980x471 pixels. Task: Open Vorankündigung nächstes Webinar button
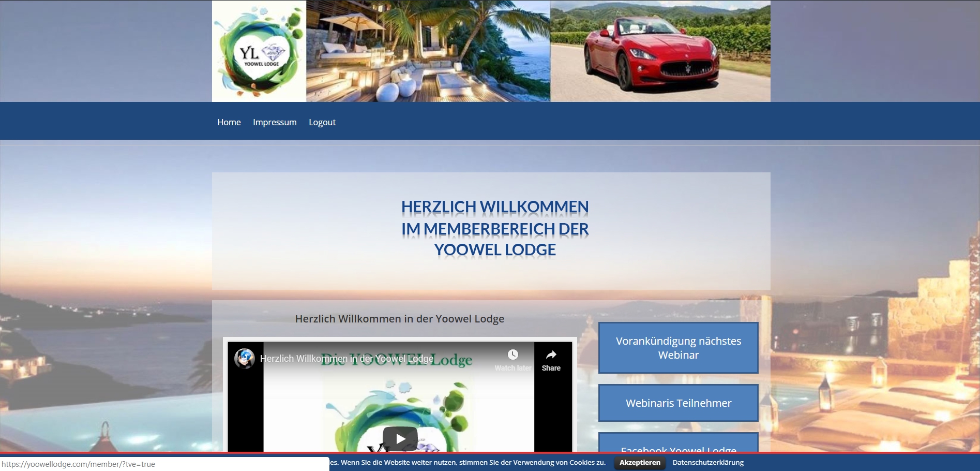tap(679, 348)
